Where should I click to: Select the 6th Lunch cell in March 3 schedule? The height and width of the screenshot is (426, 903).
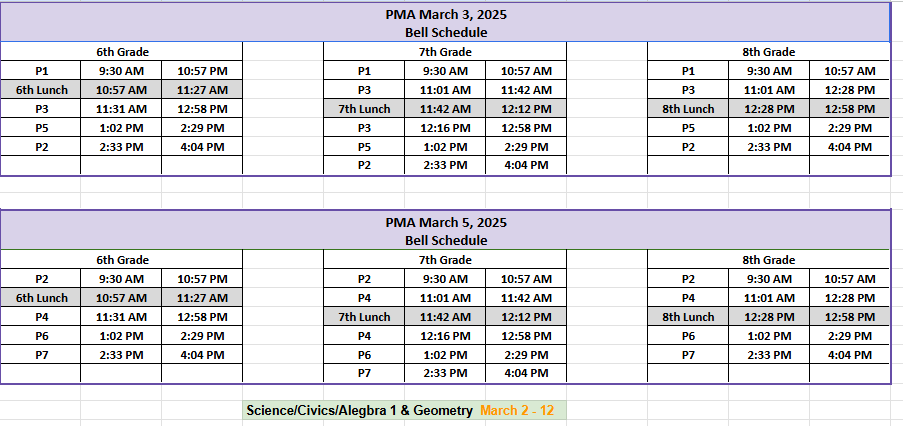pos(41,90)
